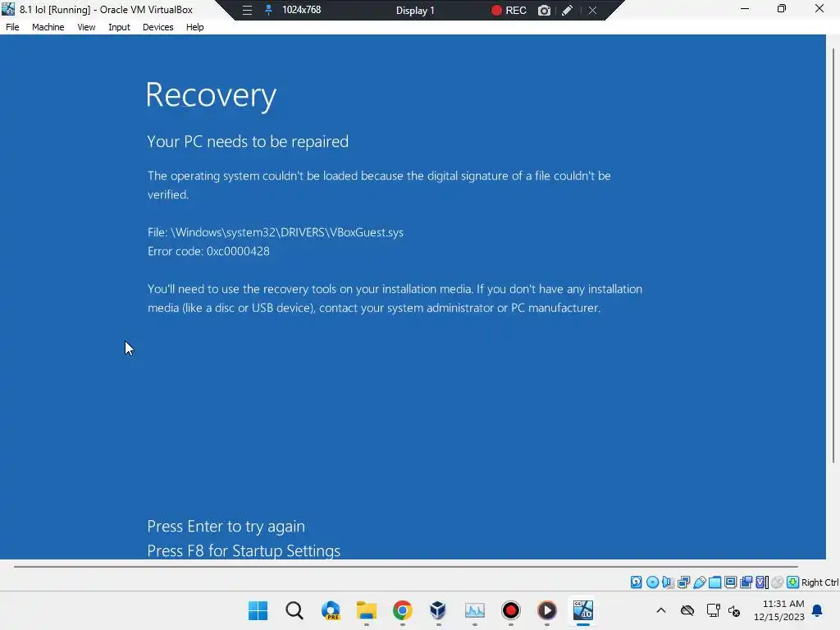This screenshot has height=630, width=840.
Task: Click the shared folders indicator icon
Action: [714, 582]
